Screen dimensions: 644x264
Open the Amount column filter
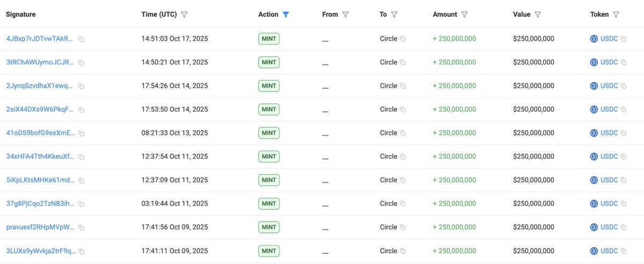pos(464,15)
